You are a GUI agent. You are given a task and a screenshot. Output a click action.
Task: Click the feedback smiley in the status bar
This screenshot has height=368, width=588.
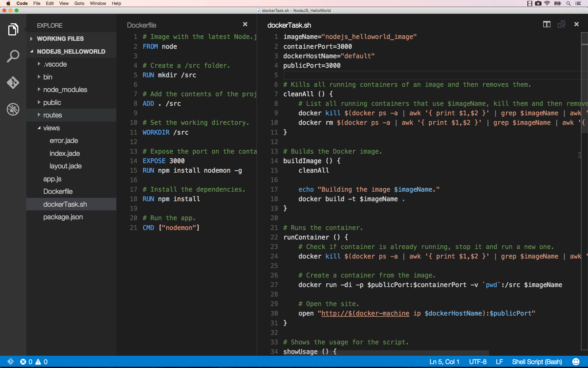tap(576, 362)
